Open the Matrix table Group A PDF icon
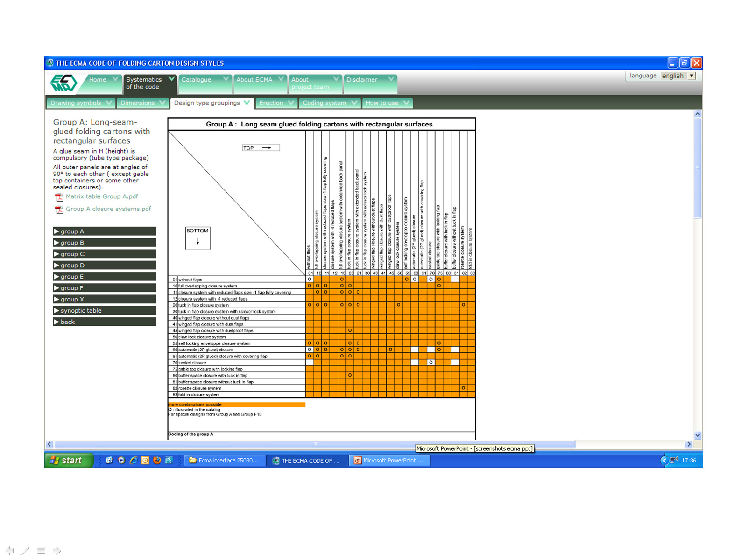The height and width of the screenshot is (560, 747). tap(59, 197)
